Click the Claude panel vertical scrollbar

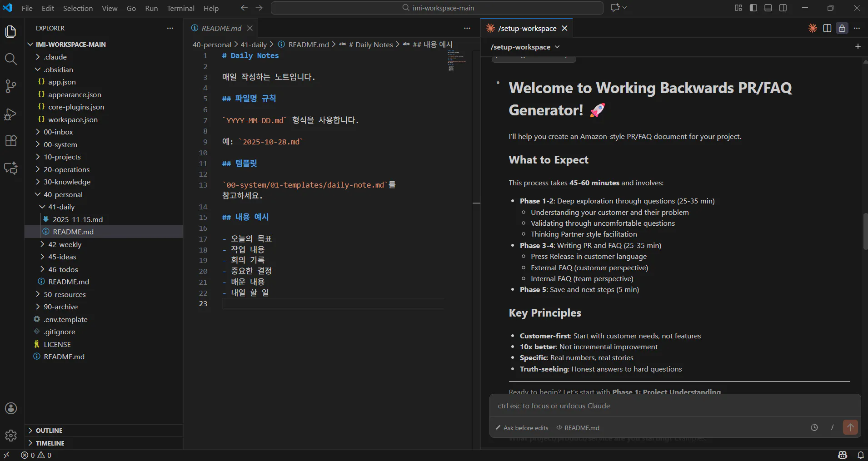click(x=865, y=231)
